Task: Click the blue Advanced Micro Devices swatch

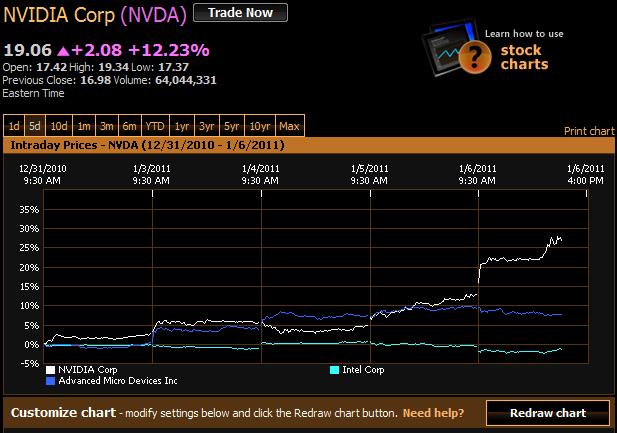Action: pos(50,381)
